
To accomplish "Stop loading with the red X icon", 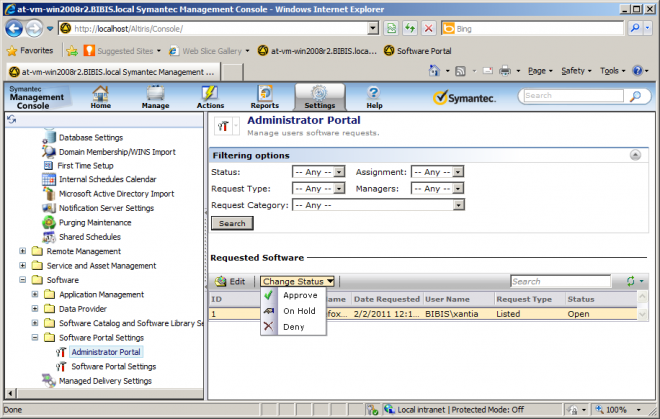I will click(x=428, y=28).
